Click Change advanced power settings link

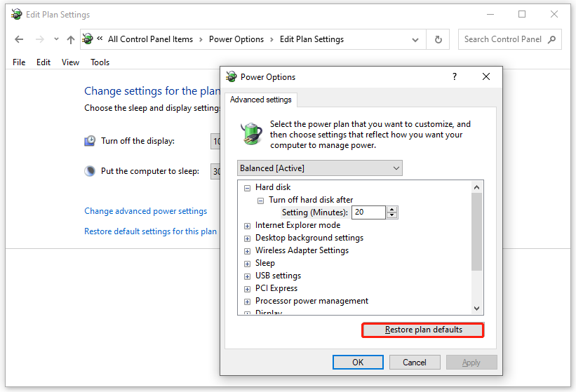145,211
